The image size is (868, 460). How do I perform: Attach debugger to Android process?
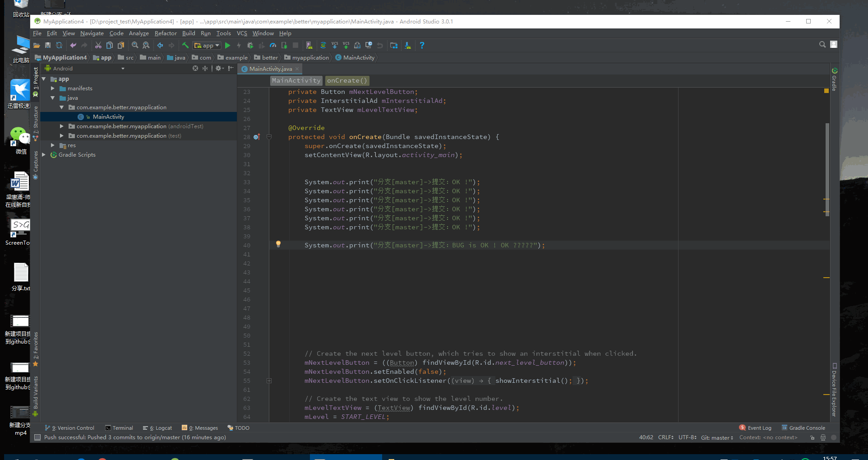tap(284, 46)
